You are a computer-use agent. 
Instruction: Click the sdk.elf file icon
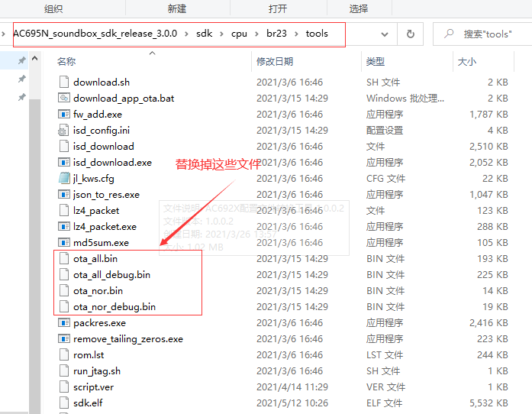pyautogui.click(x=64, y=403)
